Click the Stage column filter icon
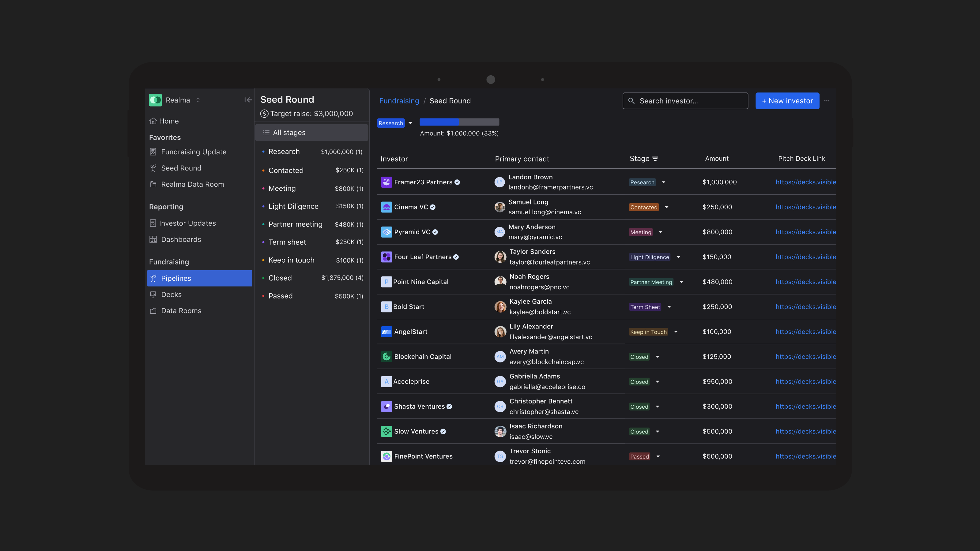Viewport: 980px width, 551px height. pyautogui.click(x=655, y=159)
